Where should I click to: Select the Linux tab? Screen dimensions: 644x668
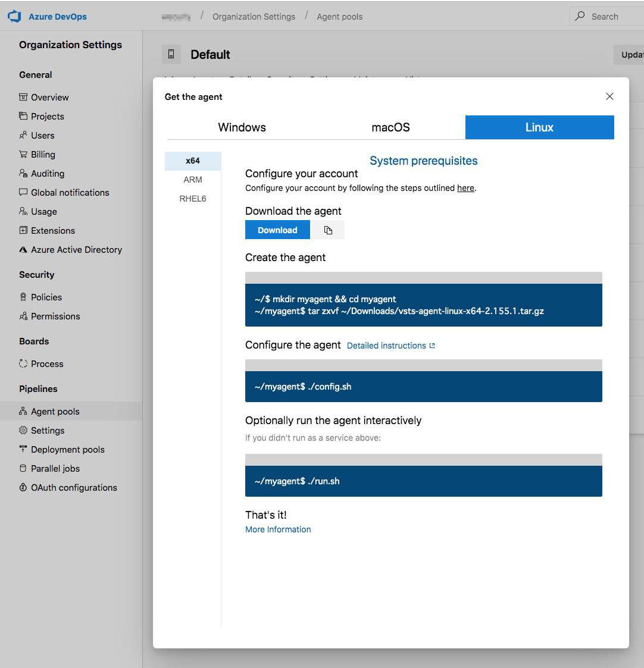pyautogui.click(x=540, y=127)
